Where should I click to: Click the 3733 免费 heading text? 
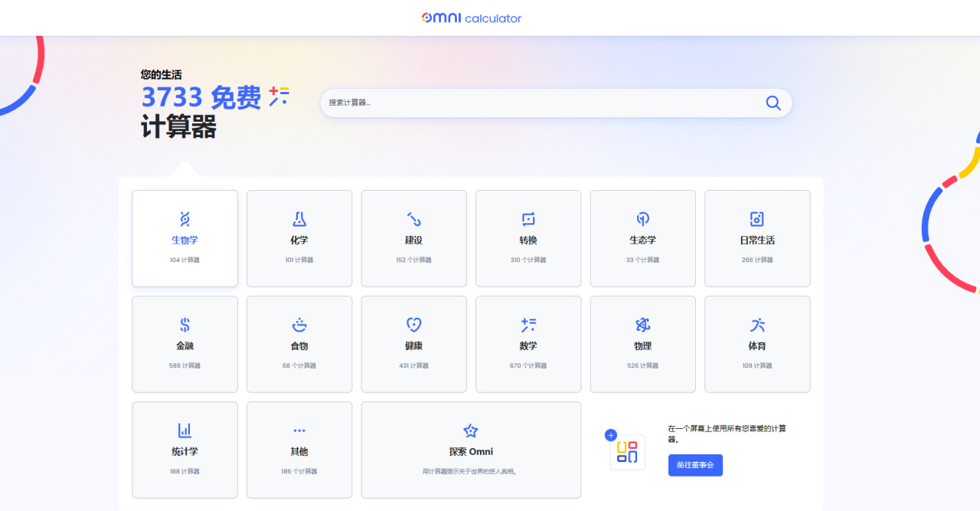pyautogui.click(x=201, y=97)
